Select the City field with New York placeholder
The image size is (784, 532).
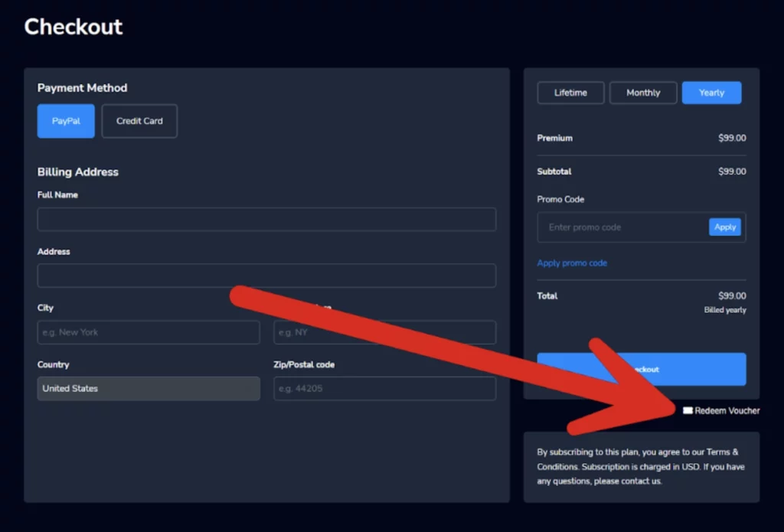coord(149,332)
